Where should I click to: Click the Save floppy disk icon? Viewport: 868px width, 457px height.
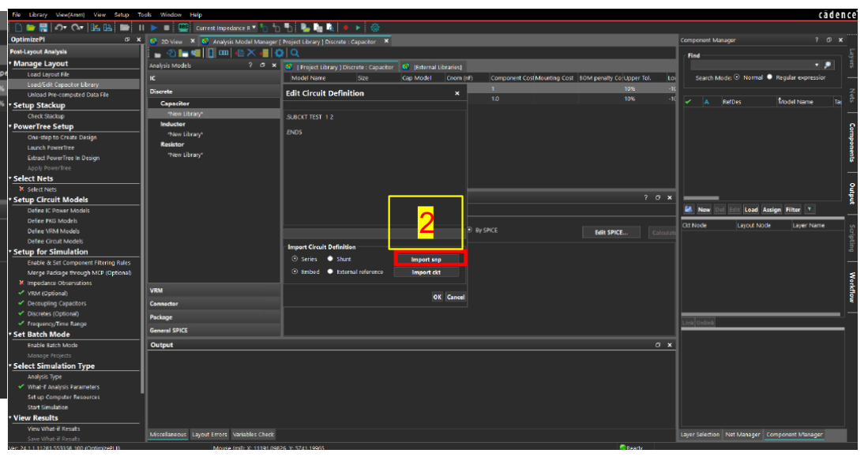pyautogui.click(x=43, y=28)
